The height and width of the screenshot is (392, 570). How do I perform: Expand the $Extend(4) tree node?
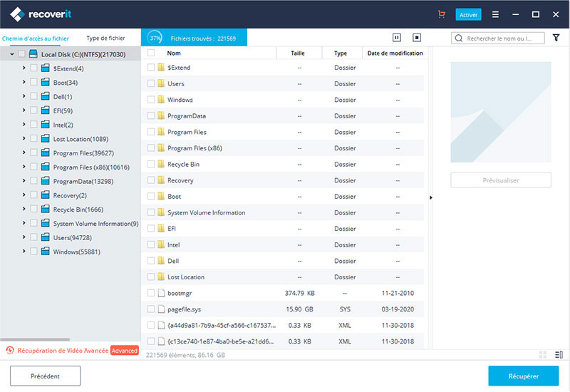point(24,68)
